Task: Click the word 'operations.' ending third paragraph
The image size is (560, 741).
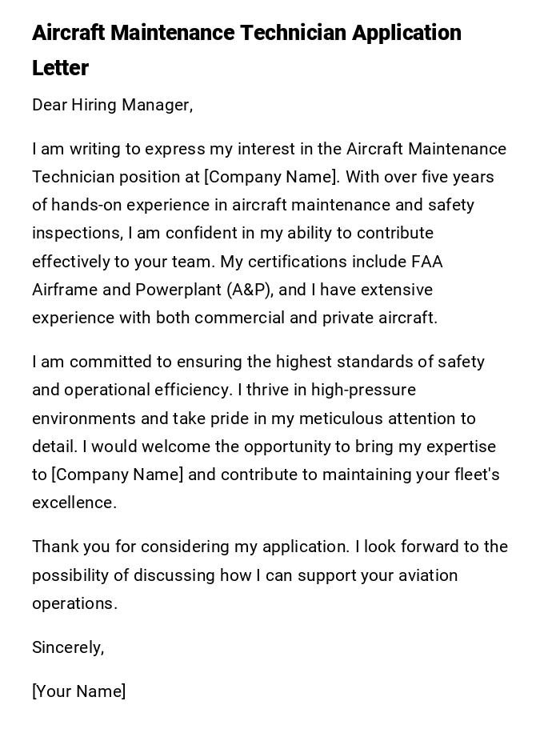Action: [74, 603]
